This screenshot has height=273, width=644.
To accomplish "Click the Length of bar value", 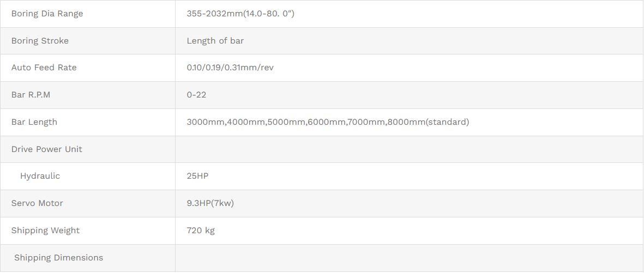I will (x=215, y=41).
